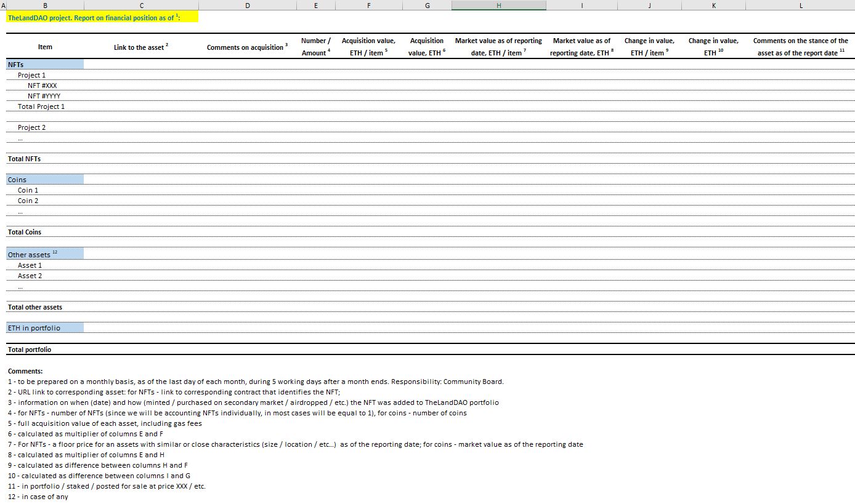
Task: Select the blue 'Coins' section cell
Action: point(45,180)
